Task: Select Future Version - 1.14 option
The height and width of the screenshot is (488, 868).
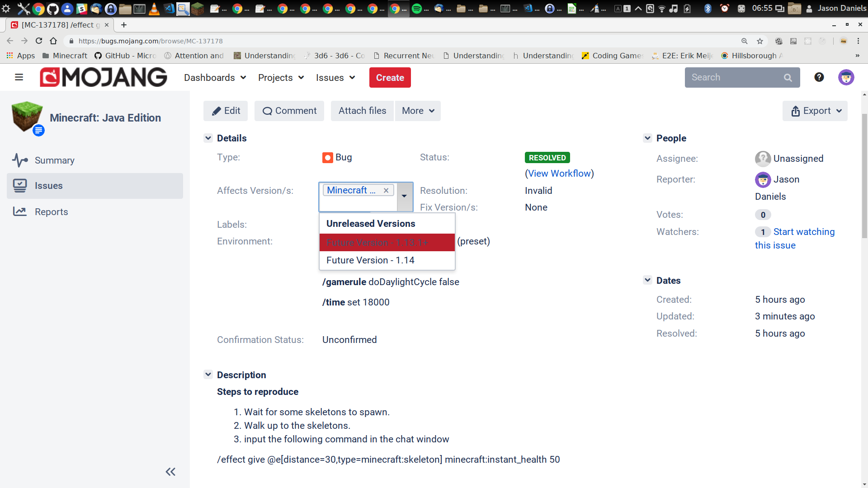Action: (370, 260)
